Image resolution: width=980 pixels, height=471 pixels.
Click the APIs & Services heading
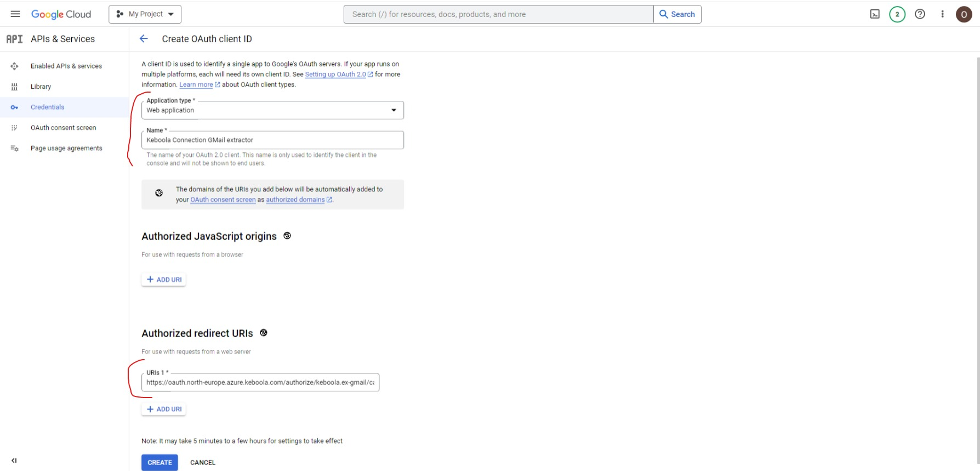point(63,39)
